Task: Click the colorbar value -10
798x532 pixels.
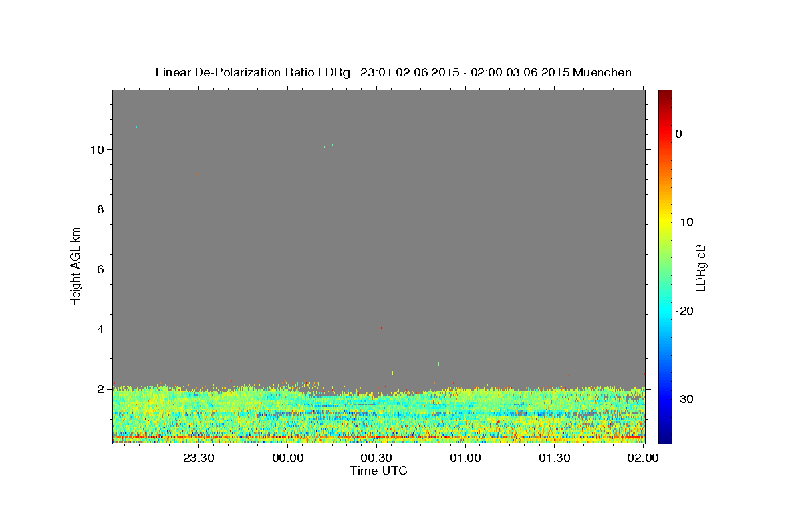Action: 685,222
